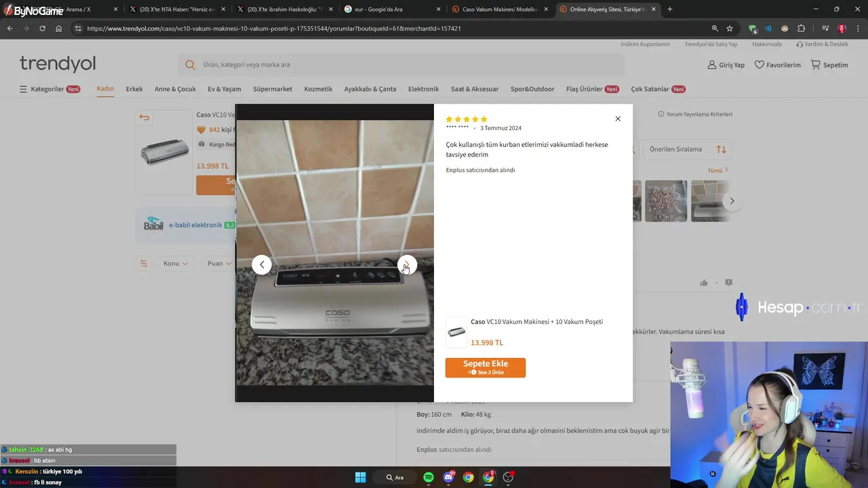Select the Erkek category
Viewport: 868px width, 488px height.
click(134, 89)
